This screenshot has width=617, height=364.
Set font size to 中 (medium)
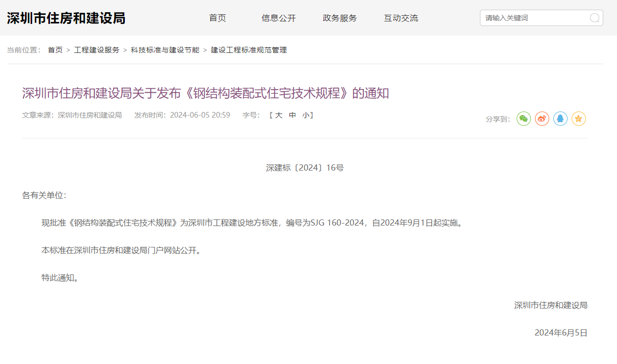(x=292, y=115)
